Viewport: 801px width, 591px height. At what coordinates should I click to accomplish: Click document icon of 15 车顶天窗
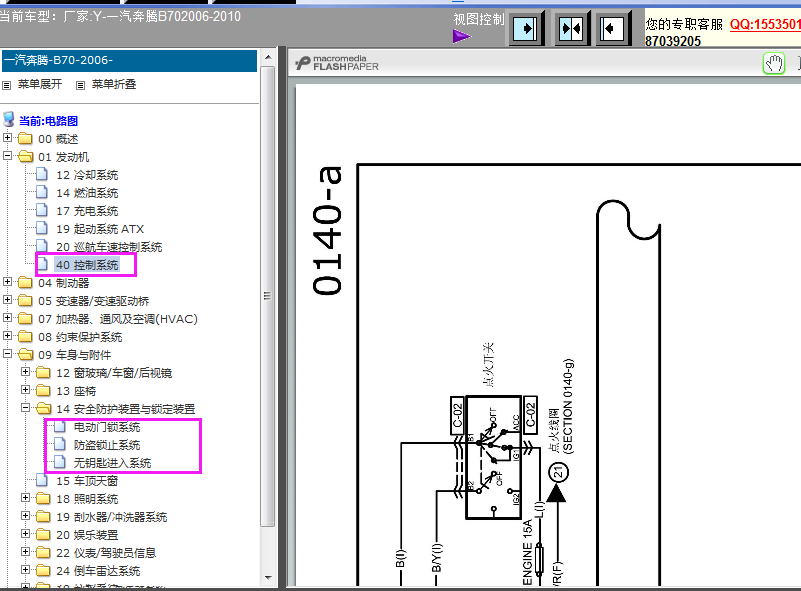tap(42, 480)
